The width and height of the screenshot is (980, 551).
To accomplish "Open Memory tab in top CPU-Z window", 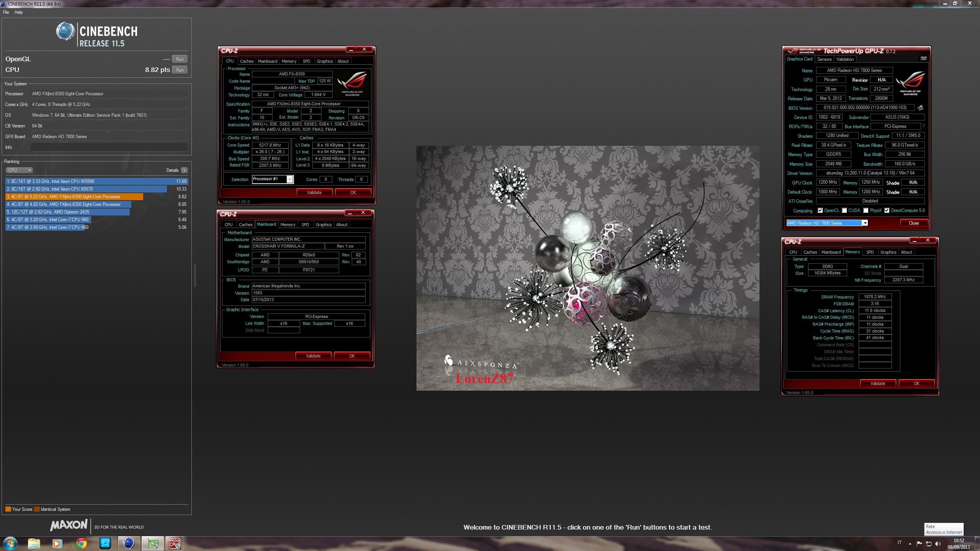I will coord(289,61).
